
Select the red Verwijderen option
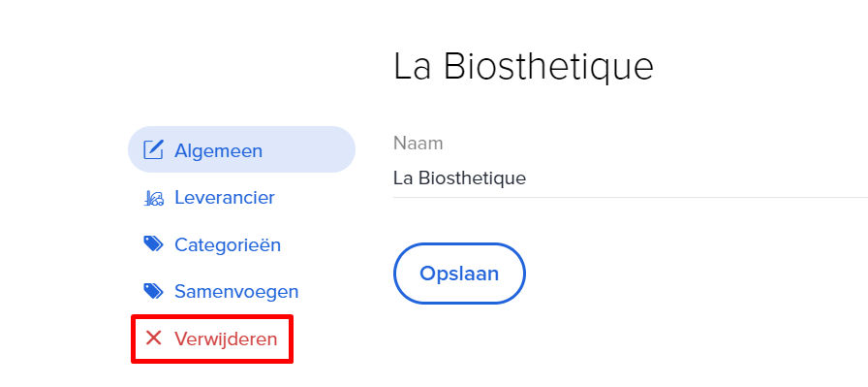click(x=212, y=339)
